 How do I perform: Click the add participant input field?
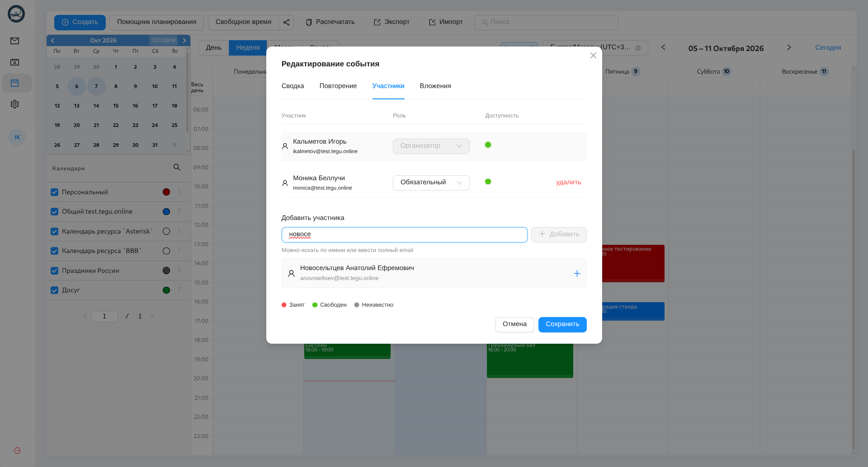(405, 235)
